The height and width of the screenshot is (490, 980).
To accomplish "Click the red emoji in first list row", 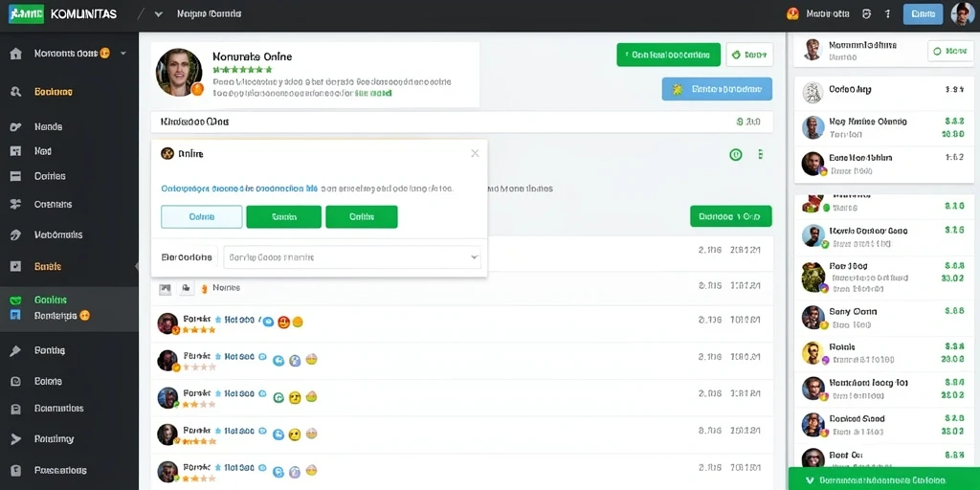I will click(x=283, y=323).
